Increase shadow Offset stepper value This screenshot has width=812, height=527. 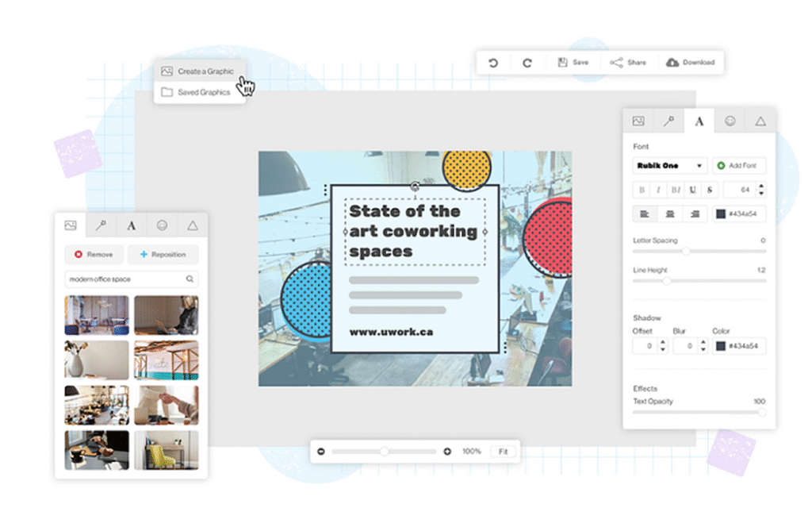[x=662, y=342]
